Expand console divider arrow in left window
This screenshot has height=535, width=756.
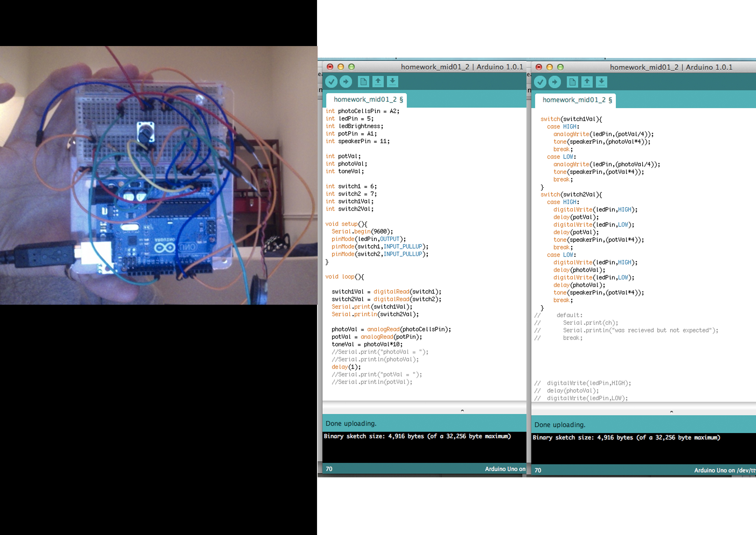coord(462,411)
